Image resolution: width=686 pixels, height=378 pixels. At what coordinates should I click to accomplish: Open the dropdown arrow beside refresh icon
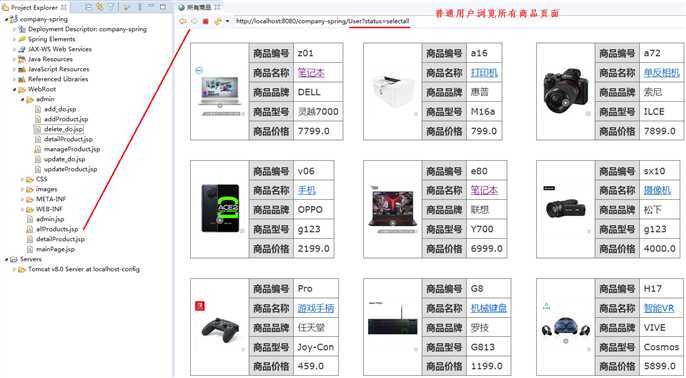(x=227, y=21)
